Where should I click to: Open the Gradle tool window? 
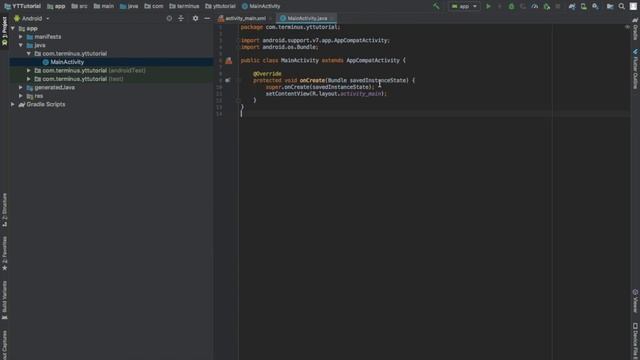click(x=635, y=29)
